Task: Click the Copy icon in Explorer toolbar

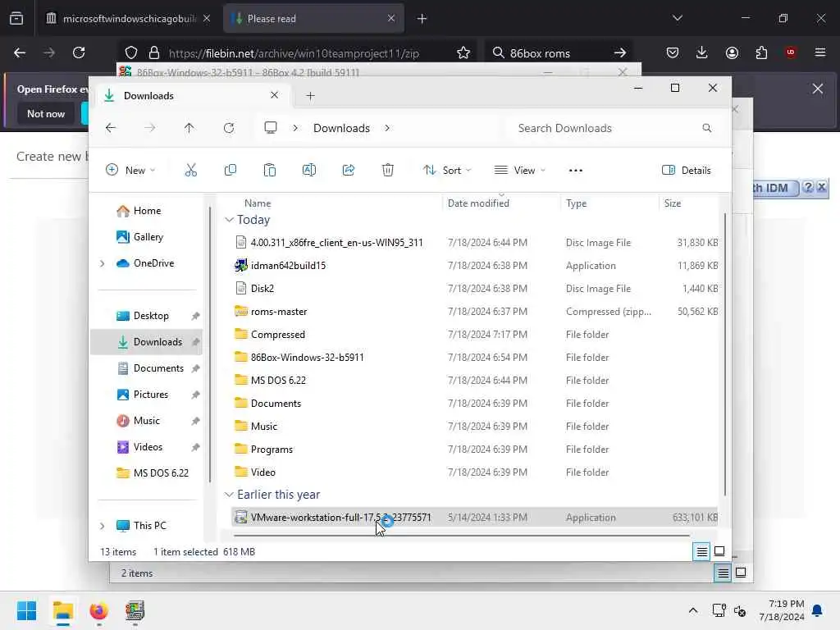Action: click(x=231, y=170)
